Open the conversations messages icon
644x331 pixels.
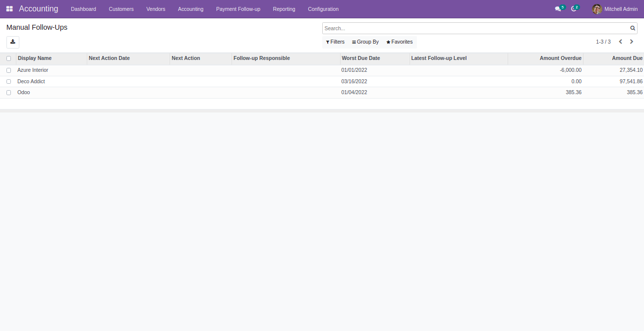[x=558, y=9]
